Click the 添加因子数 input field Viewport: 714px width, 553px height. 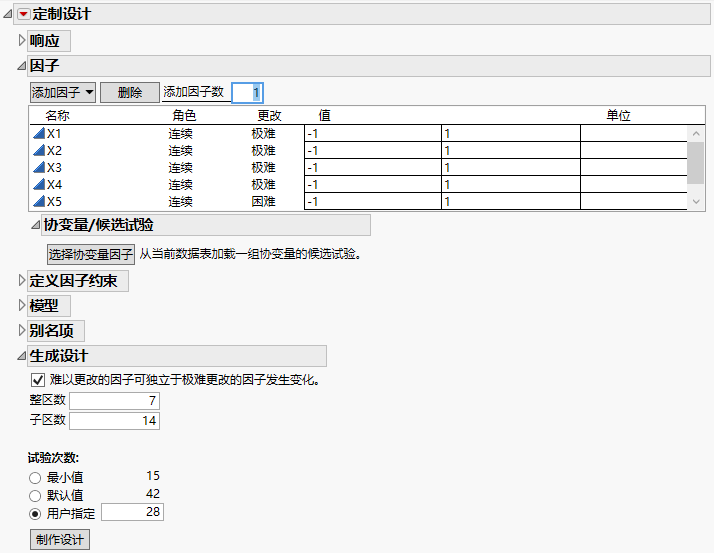(247, 93)
